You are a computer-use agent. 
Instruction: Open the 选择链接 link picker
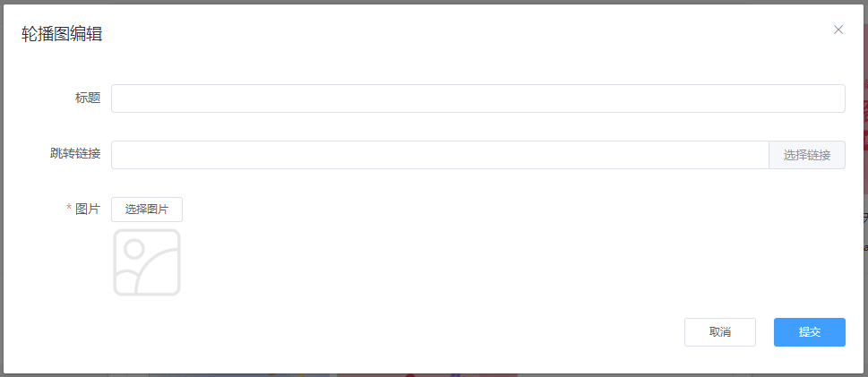point(807,155)
